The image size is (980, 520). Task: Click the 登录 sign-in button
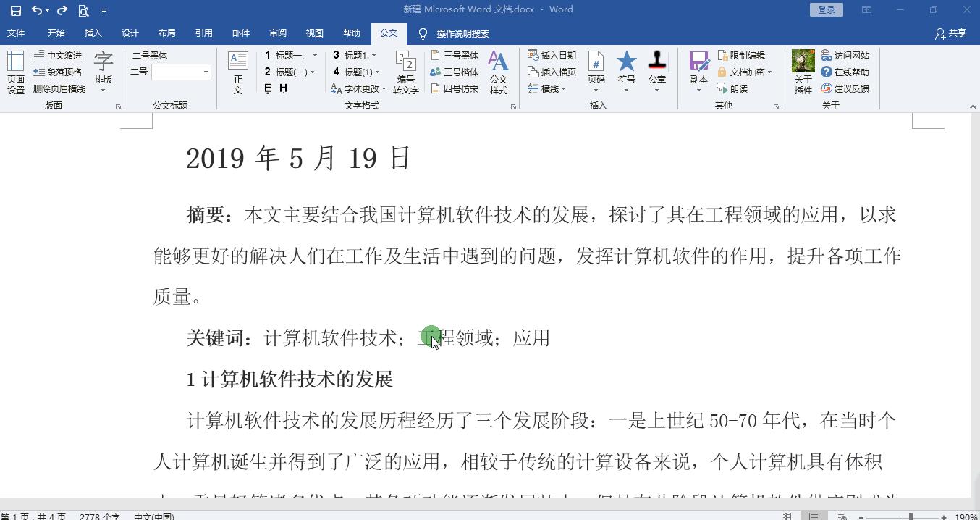point(826,9)
